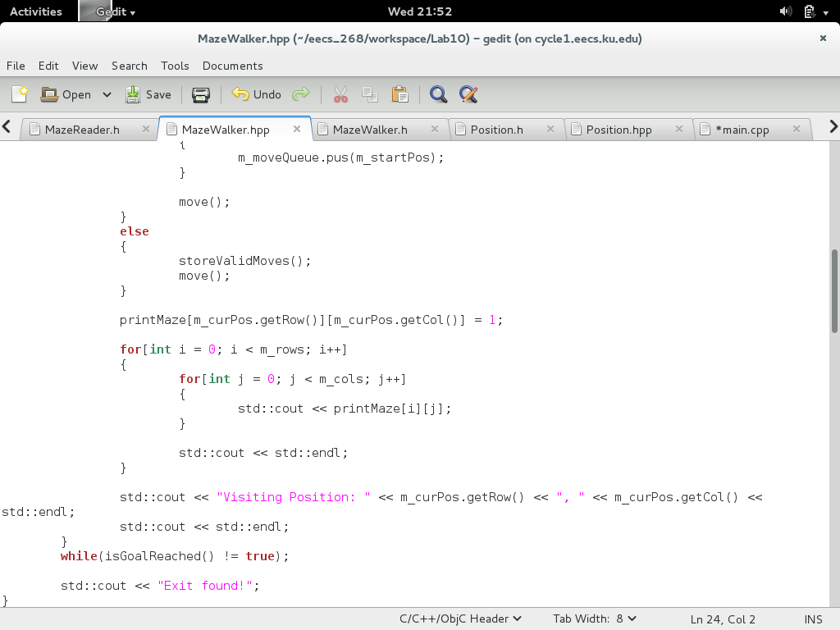Paste clipboard with the paste icon
Image resolution: width=840 pixels, height=630 pixels.
pos(399,94)
